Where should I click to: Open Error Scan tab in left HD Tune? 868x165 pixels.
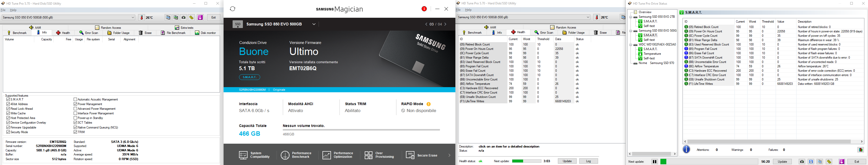click(89, 33)
